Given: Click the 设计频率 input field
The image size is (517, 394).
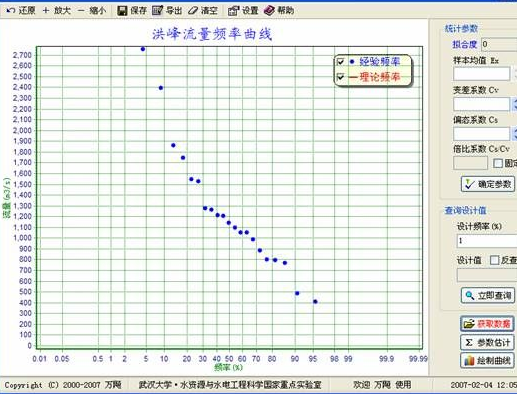Looking at the screenshot, I should point(487,241).
